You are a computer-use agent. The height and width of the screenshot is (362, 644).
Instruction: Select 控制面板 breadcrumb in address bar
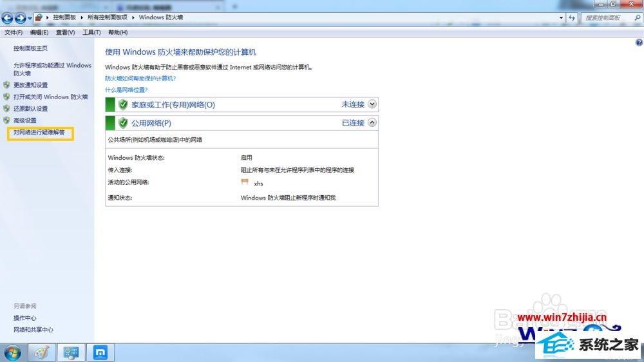click(x=64, y=17)
